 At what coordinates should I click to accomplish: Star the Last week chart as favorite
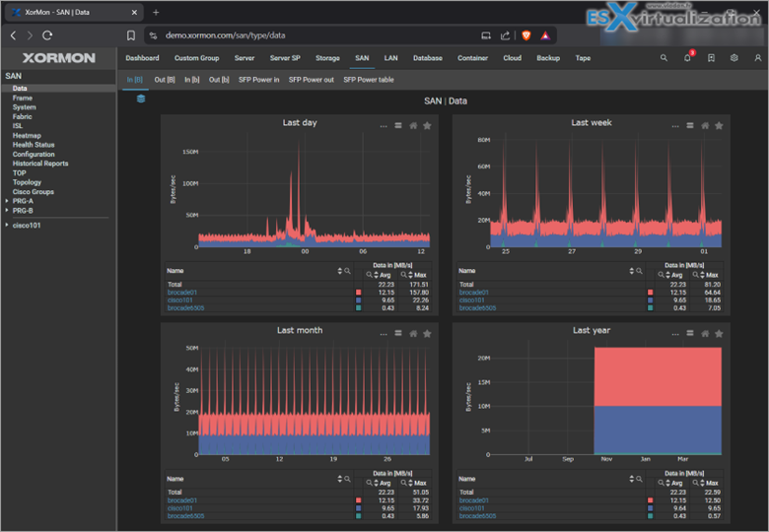719,126
